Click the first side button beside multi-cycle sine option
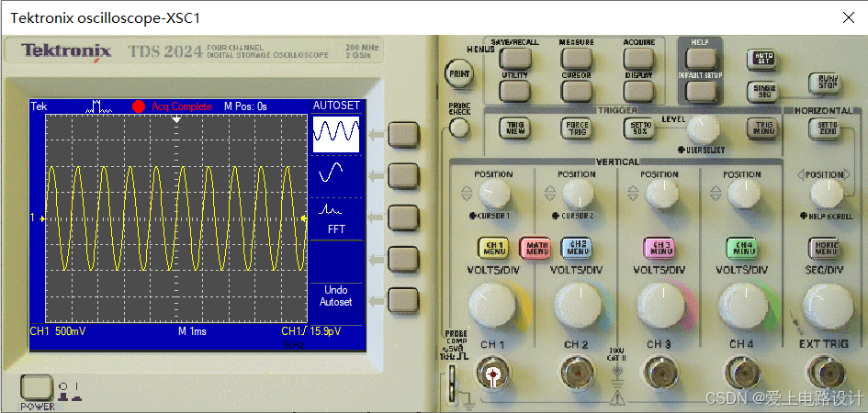This screenshot has height=413, width=868. click(x=403, y=135)
